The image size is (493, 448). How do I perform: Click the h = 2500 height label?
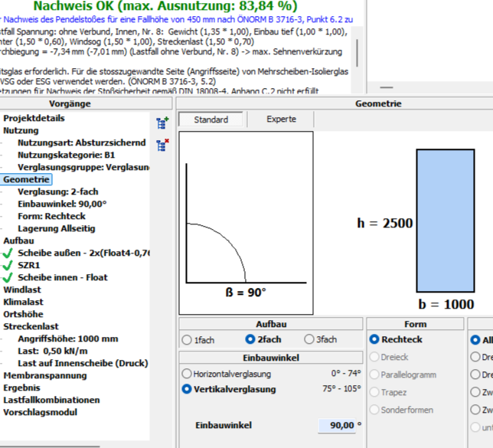coord(384,224)
